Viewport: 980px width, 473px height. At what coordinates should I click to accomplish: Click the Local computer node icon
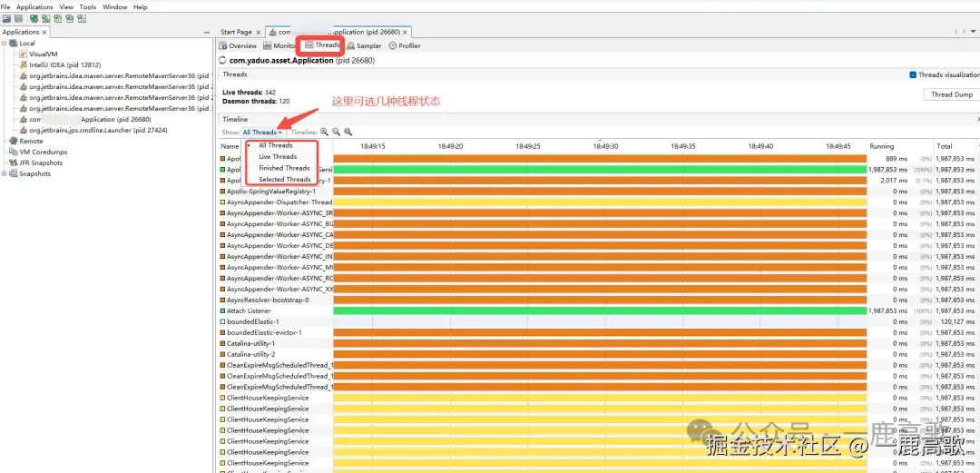click(14, 44)
